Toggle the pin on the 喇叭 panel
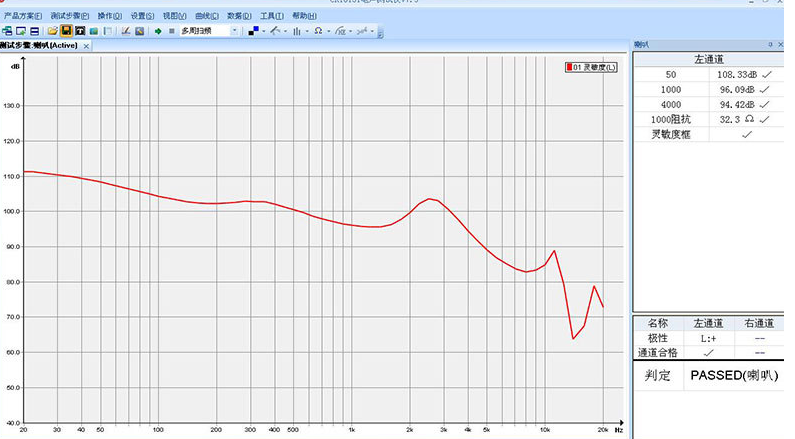 point(769,45)
